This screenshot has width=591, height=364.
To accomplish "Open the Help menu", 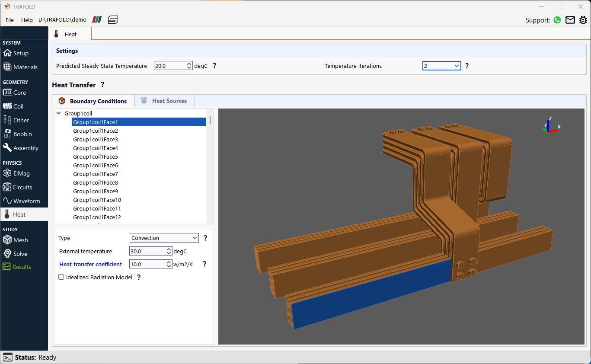I will point(27,20).
